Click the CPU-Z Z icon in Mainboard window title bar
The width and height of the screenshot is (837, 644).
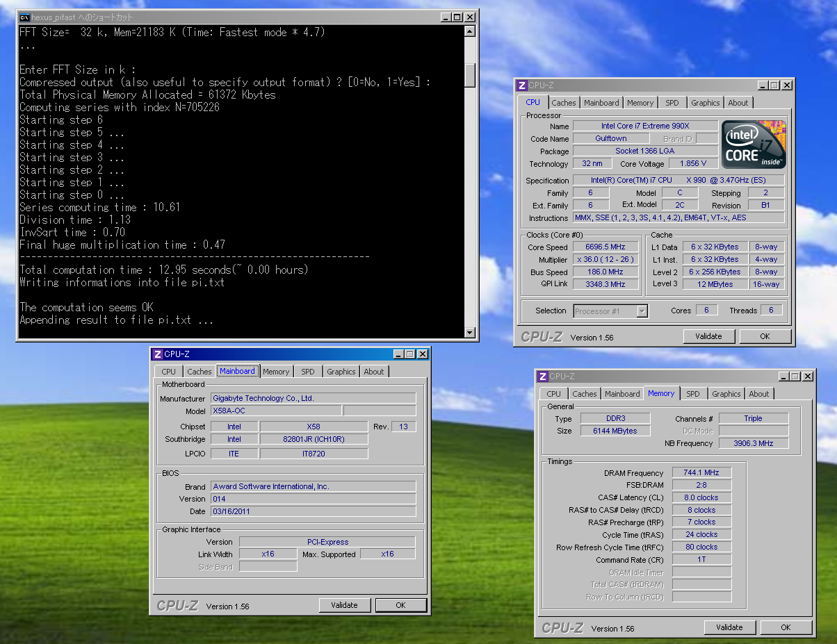coord(157,354)
